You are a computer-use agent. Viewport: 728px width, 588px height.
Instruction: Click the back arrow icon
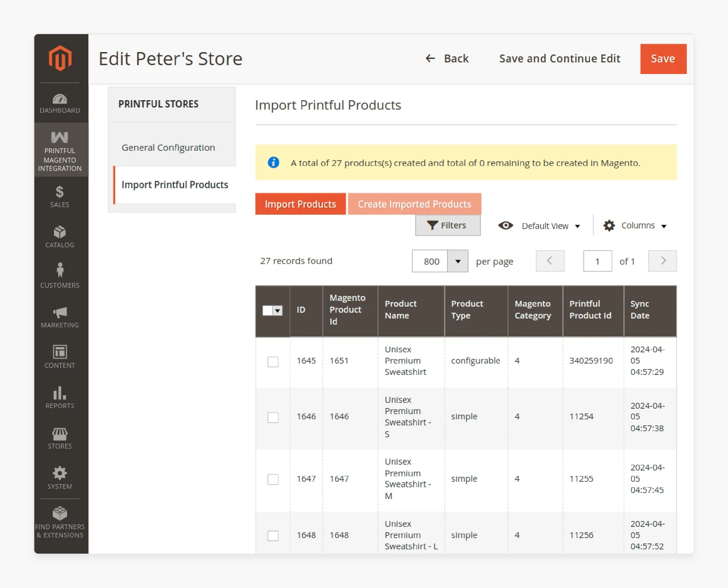point(430,58)
